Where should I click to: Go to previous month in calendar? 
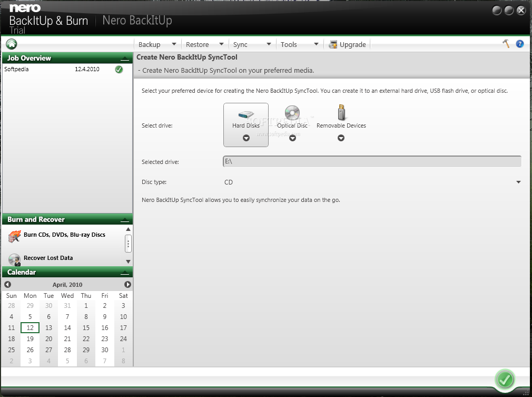[x=7, y=285]
